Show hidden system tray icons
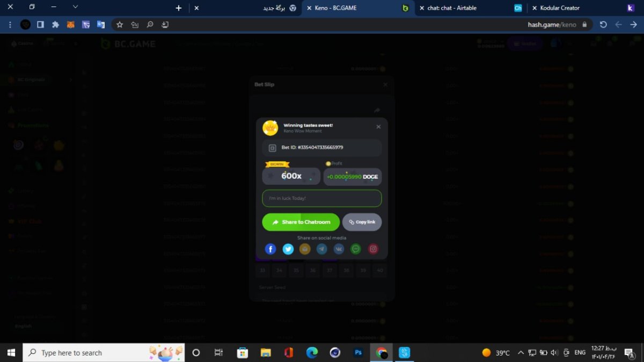The image size is (644, 362). tap(520, 353)
